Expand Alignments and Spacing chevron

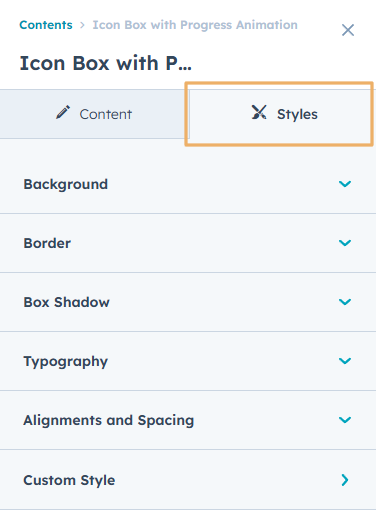(345, 420)
